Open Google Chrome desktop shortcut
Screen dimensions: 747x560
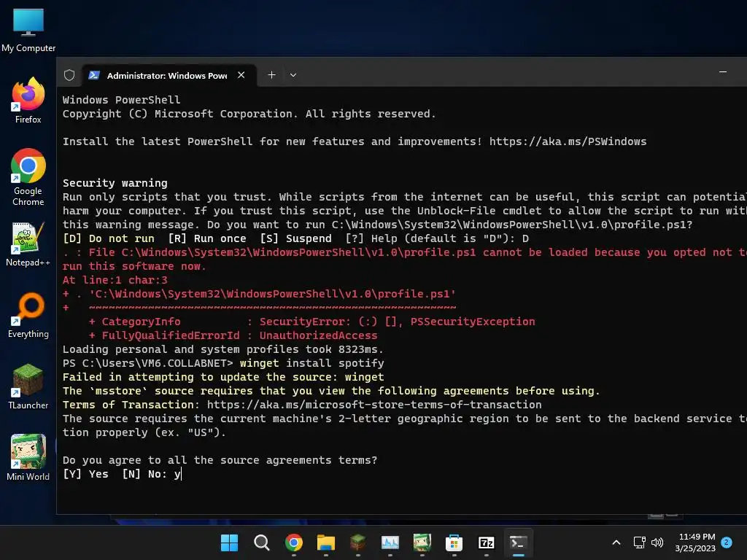tap(28, 177)
